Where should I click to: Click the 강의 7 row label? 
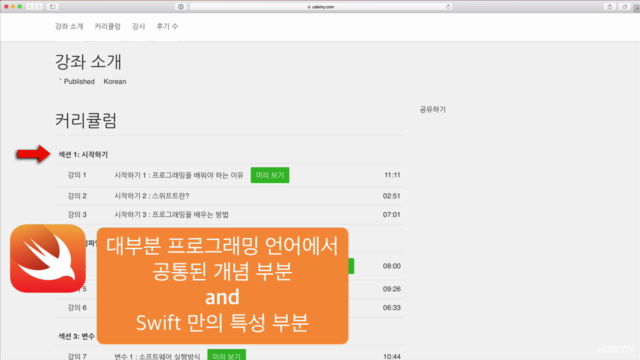(77, 356)
